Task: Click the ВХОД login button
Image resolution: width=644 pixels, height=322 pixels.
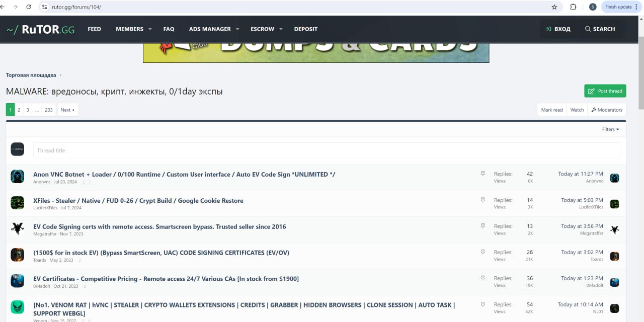Action: (557, 29)
